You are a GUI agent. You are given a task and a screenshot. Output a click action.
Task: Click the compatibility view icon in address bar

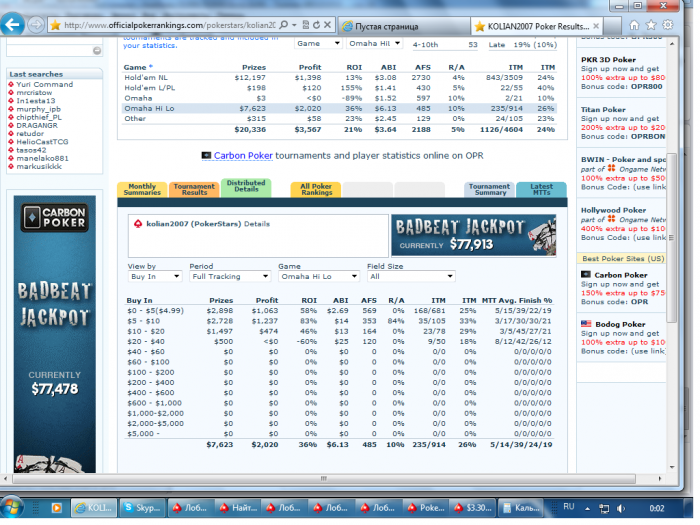pyautogui.click(x=306, y=25)
